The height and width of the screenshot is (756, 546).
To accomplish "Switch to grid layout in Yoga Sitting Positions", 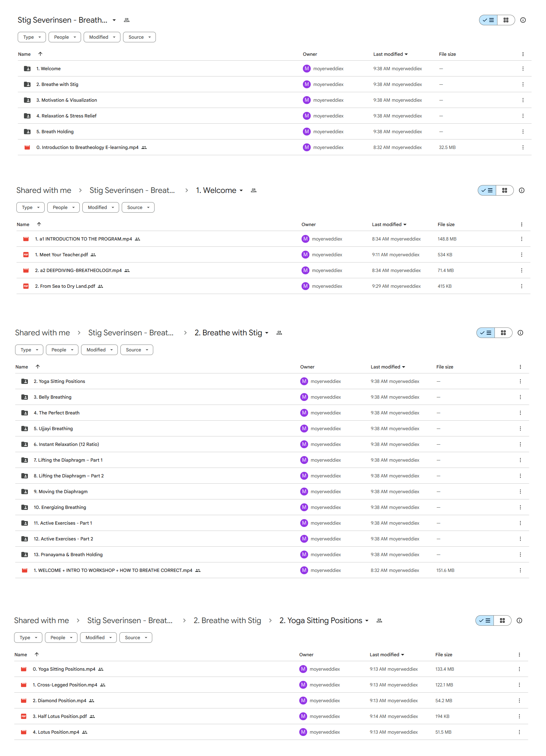I will [502, 620].
